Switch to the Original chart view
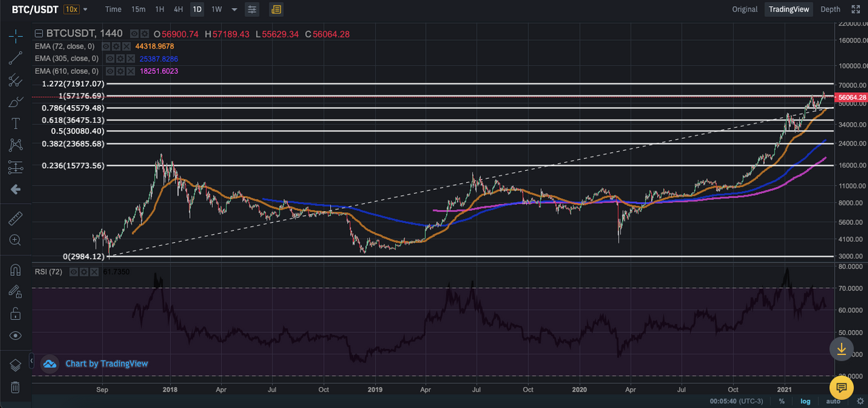Image resolution: width=868 pixels, height=408 pixels. [745, 9]
